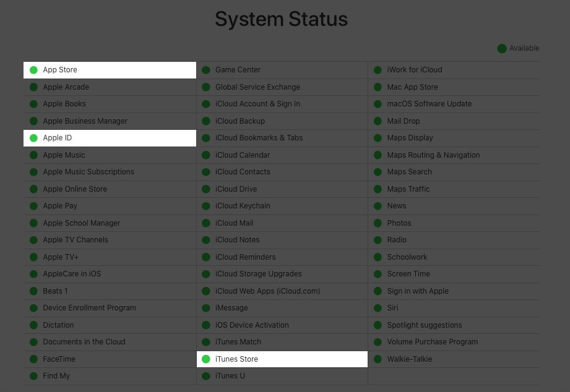
Task: Click the Available legend green dot
Action: [x=502, y=48]
